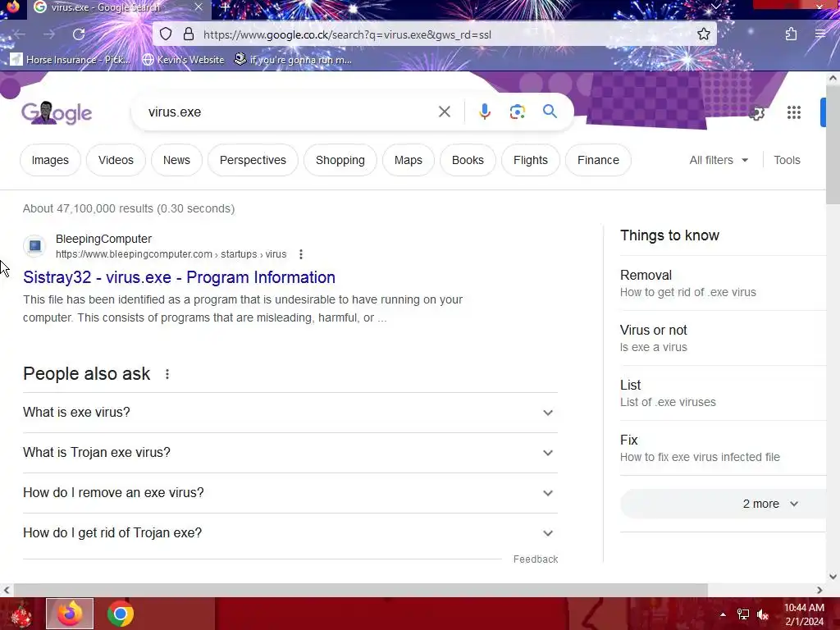Click the horizontal scrollbar thumb

click(x=361, y=590)
